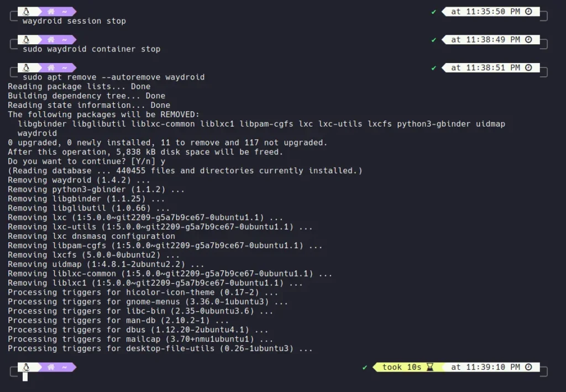Click the tilde directory segment in the first prompt

[65, 12]
